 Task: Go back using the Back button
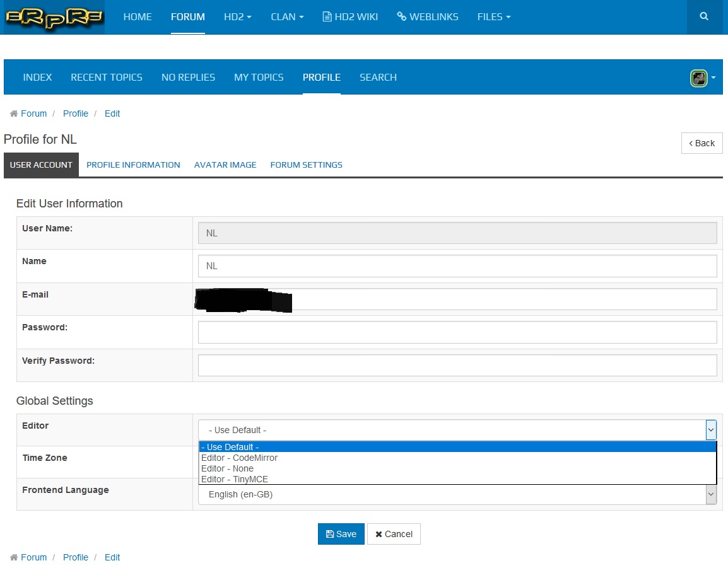click(702, 143)
